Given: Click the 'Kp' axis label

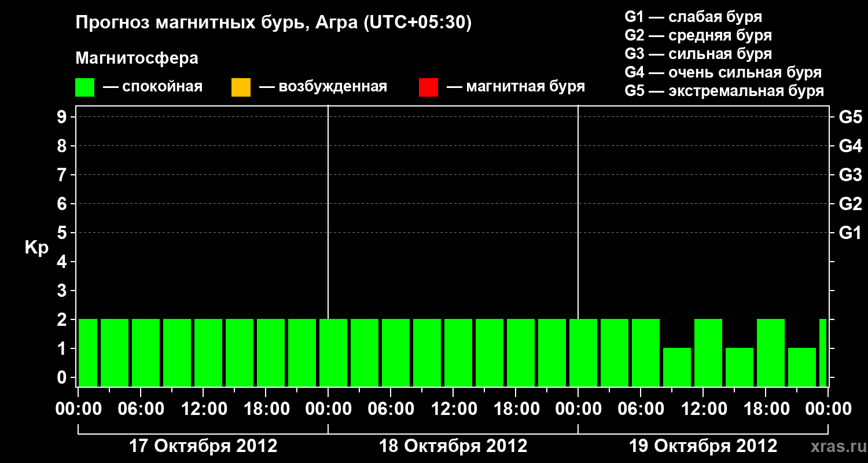Looking at the screenshot, I should coord(36,248).
